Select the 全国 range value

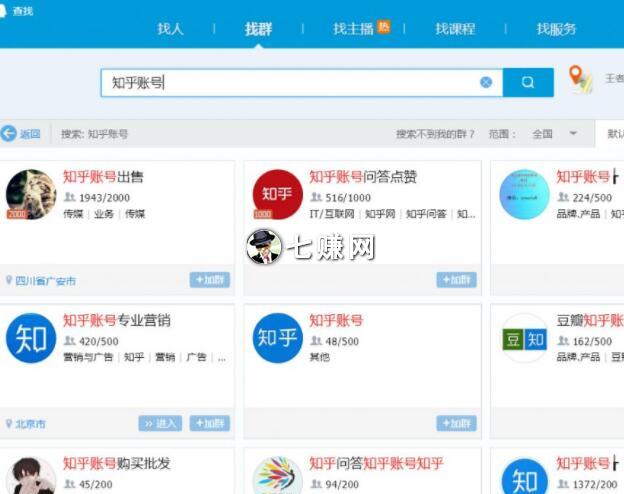point(542,134)
